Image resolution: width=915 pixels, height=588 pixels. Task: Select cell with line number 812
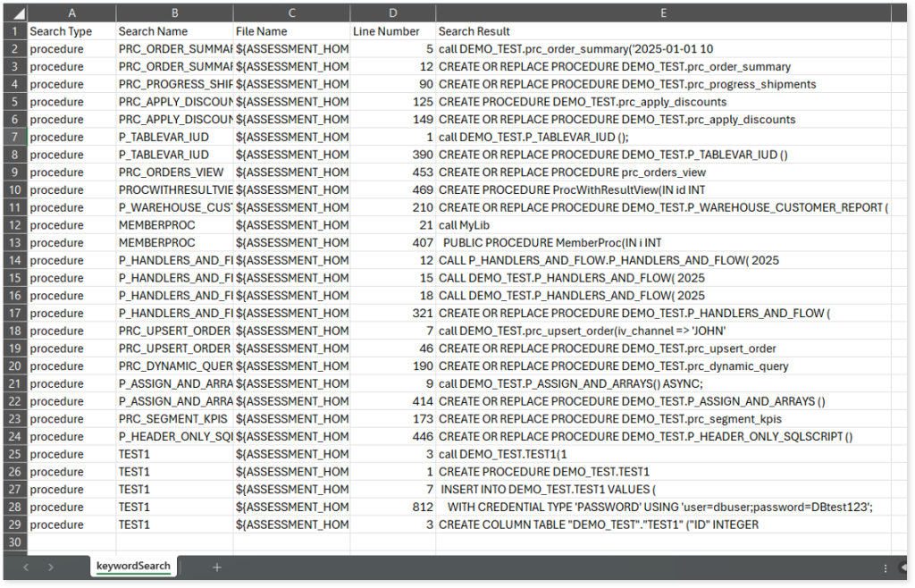coord(392,507)
